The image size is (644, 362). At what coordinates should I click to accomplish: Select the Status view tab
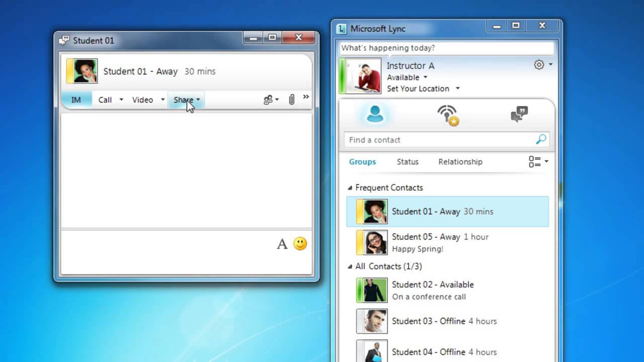408,161
